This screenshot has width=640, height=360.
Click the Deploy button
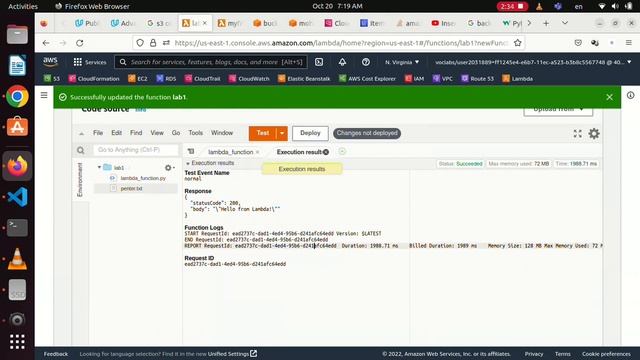[x=310, y=133]
